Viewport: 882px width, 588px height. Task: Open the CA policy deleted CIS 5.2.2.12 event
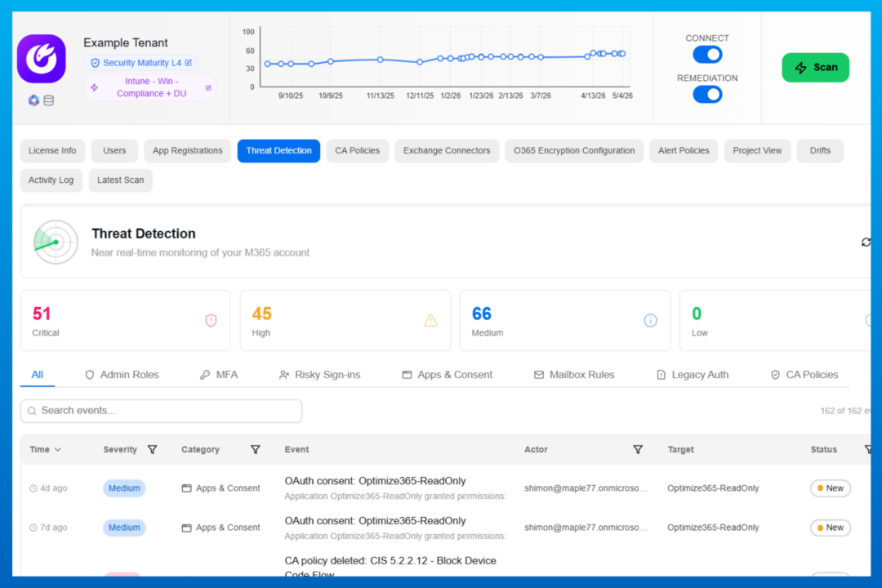[x=390, y=568]
